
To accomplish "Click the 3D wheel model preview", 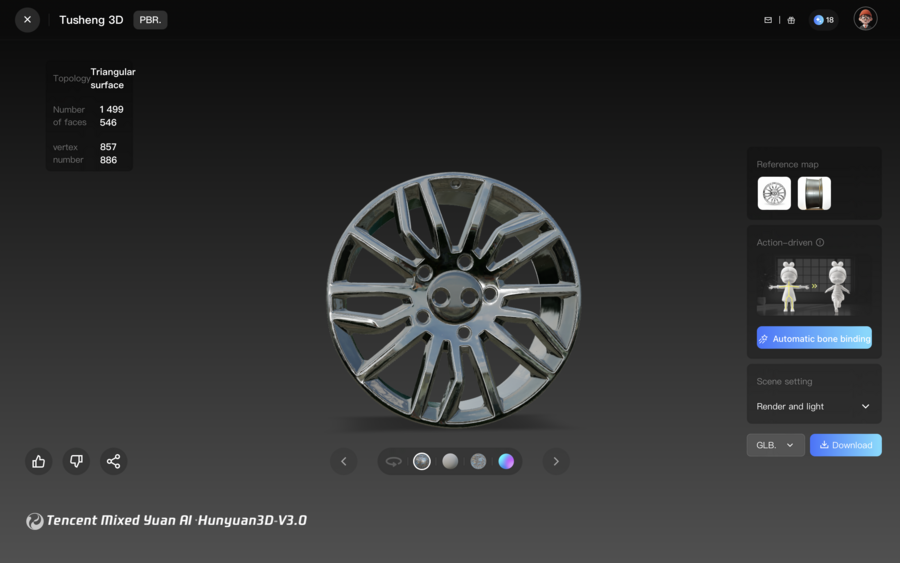I will tap(453, 300).
